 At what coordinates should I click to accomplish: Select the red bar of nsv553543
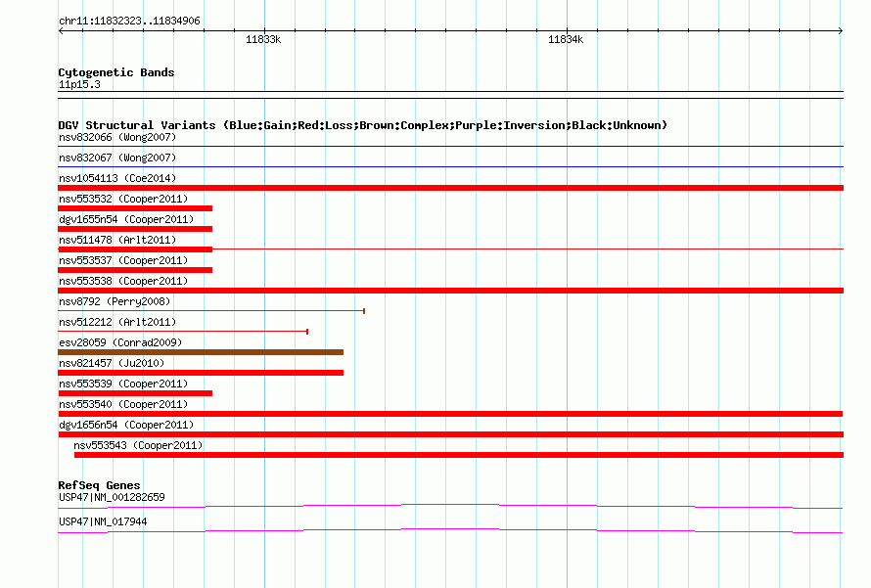pos(459,455)
